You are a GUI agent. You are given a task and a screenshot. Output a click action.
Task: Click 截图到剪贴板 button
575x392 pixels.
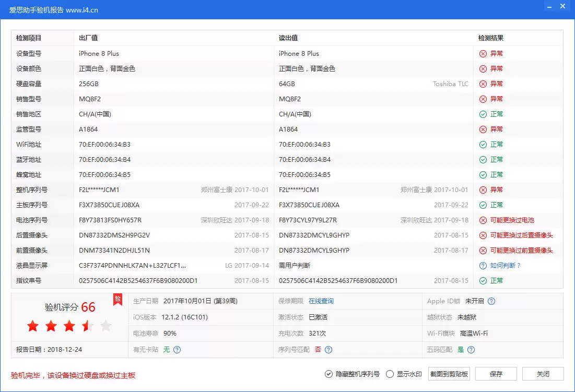[x=449, y=374]
